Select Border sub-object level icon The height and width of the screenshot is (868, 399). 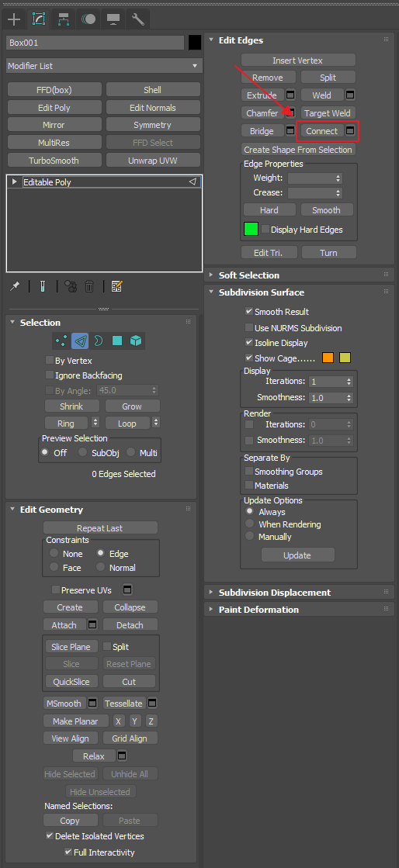[98, 341]
